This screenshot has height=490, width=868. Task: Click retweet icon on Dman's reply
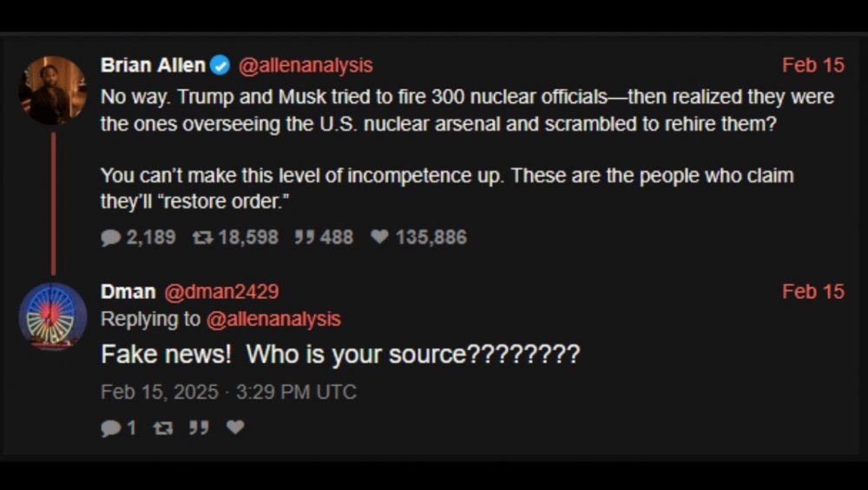pyautogui.click(x=162, y=427)
